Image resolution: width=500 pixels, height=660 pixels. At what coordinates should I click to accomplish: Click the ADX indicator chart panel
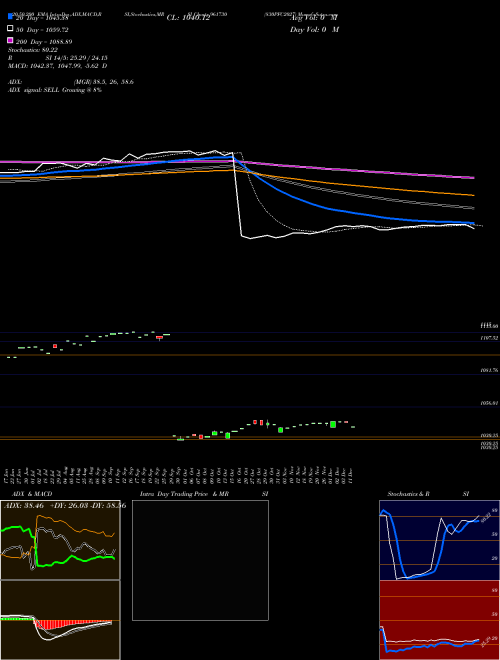click(60, 540)
